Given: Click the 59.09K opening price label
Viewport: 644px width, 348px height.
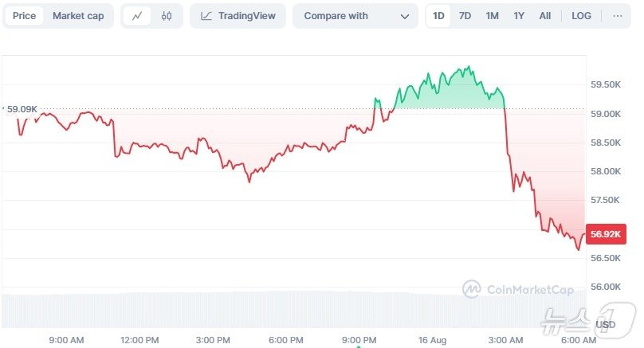Looking at the screenshot, I should (22, 108).
